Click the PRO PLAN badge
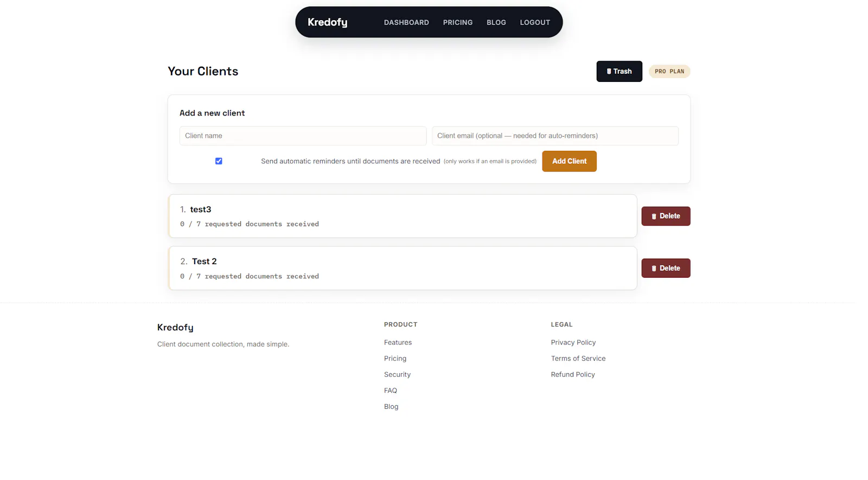868x480 pixels. [x=669, y=72]
